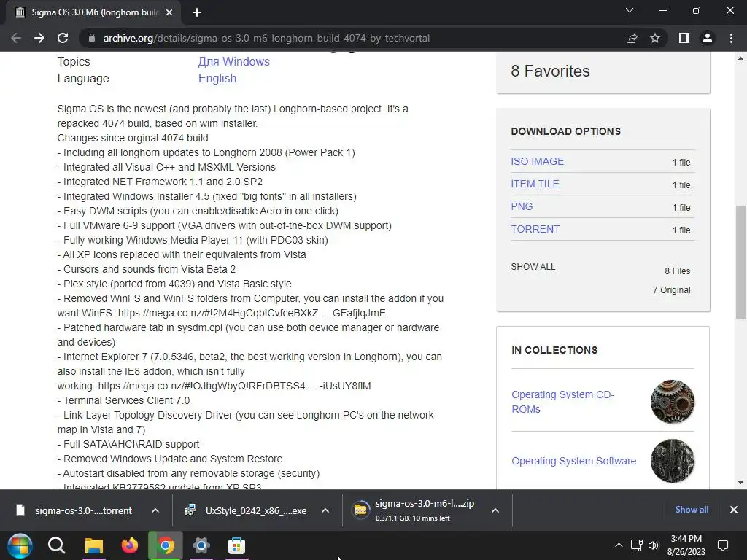747x560 pixels.
Task: Open Settings gear on taskbar
Action: [201, 545]
